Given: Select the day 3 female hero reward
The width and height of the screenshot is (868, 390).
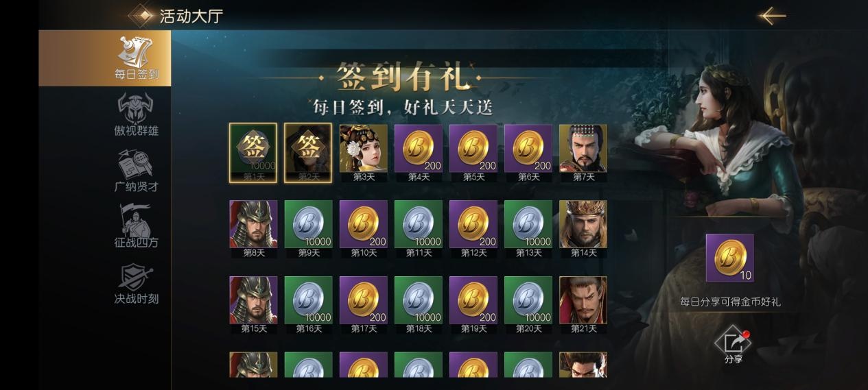Looking at the screenshot, I should coord(363,152).
